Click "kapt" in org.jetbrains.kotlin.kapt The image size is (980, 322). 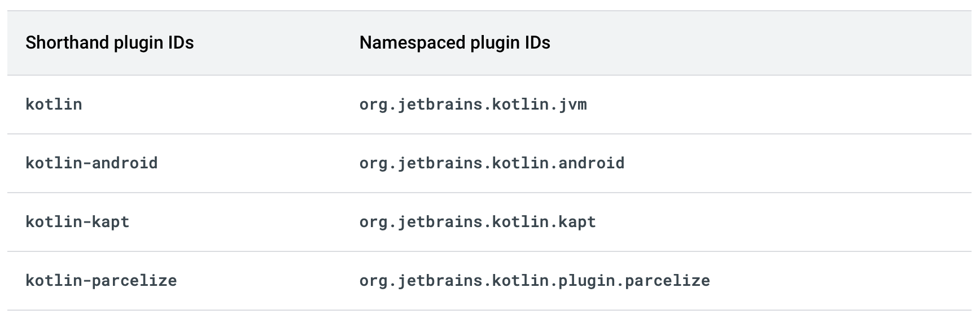[x=577, y=222]
